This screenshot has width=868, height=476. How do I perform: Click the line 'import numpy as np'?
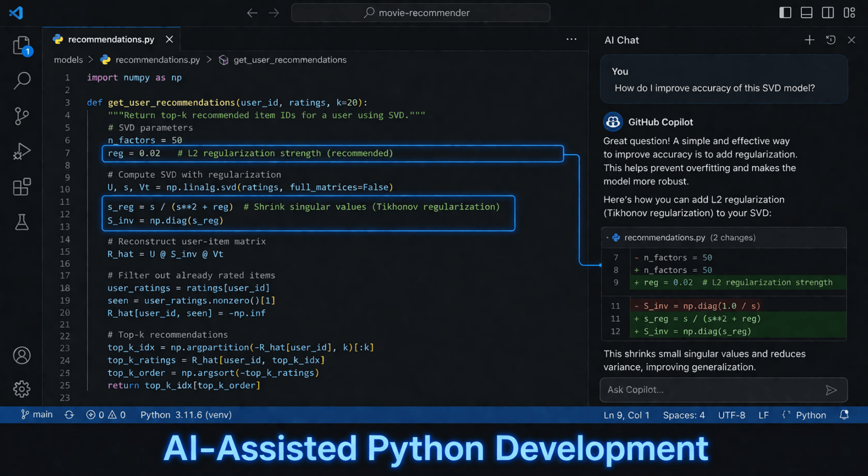[134, 77]
